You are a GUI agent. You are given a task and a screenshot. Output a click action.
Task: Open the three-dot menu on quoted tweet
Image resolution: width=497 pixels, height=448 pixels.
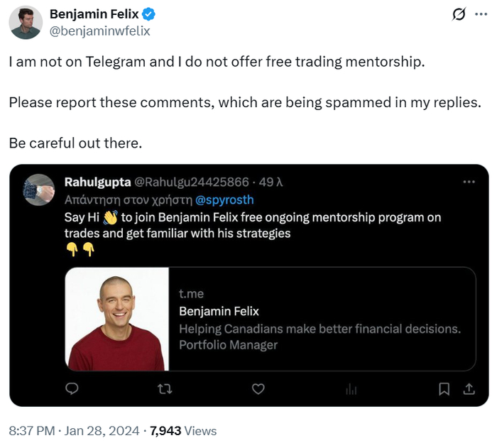click(469, 182)
